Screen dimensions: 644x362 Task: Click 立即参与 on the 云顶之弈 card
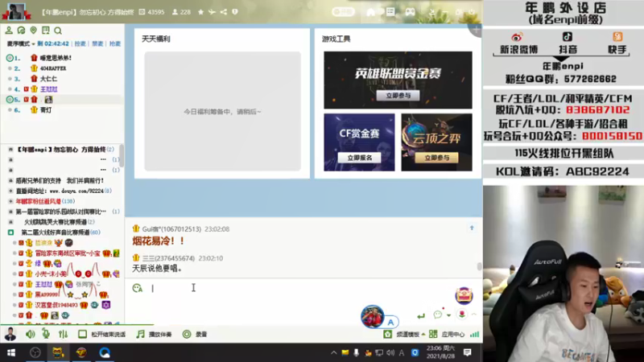(436, 158)
